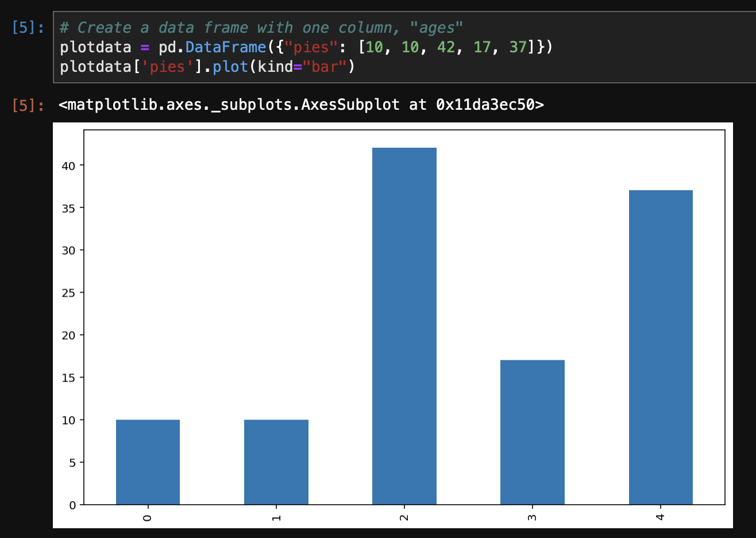756x538 pixels.
Task: Click the x-axis tick label 3
Action: pyautogui.click(x=532, y=517)
